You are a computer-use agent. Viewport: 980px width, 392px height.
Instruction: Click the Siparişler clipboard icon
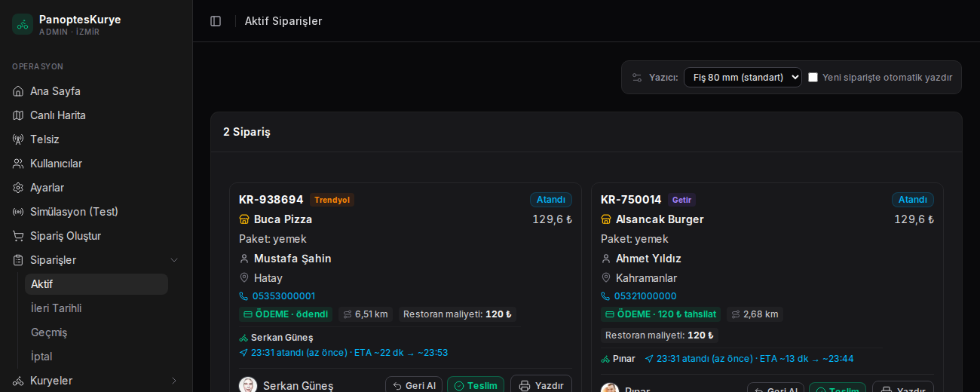coord(18,260)
